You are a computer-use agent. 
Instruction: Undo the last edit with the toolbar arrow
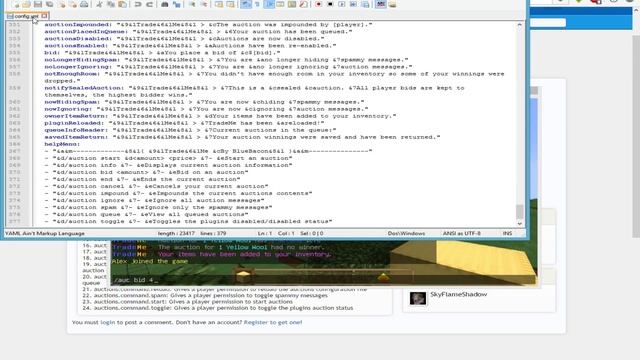[x=138, y=4]
